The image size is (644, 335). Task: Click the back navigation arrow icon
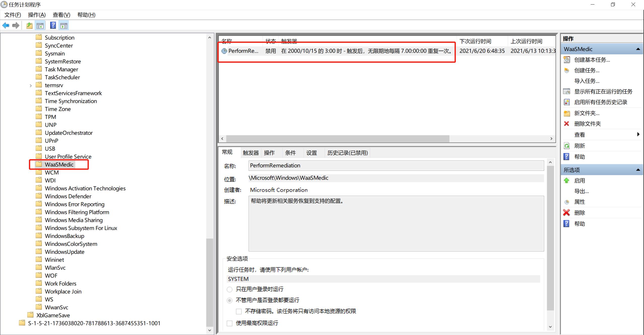click(6, 25)
